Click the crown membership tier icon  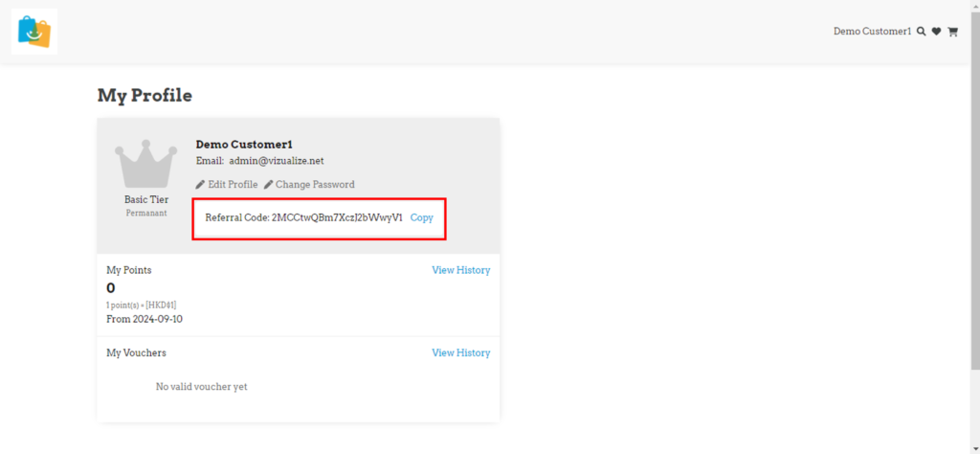(x=146, y=166)
